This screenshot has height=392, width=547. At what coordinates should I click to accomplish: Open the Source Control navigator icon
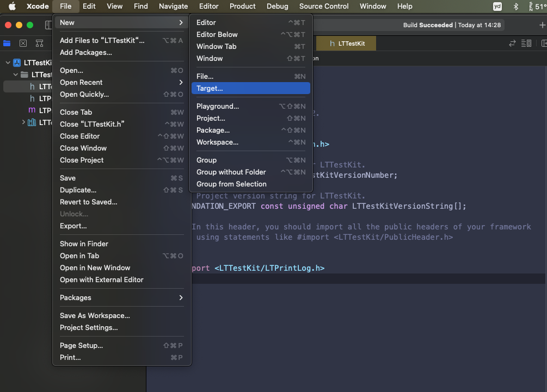pyautogui.click(x=23, y=43)
